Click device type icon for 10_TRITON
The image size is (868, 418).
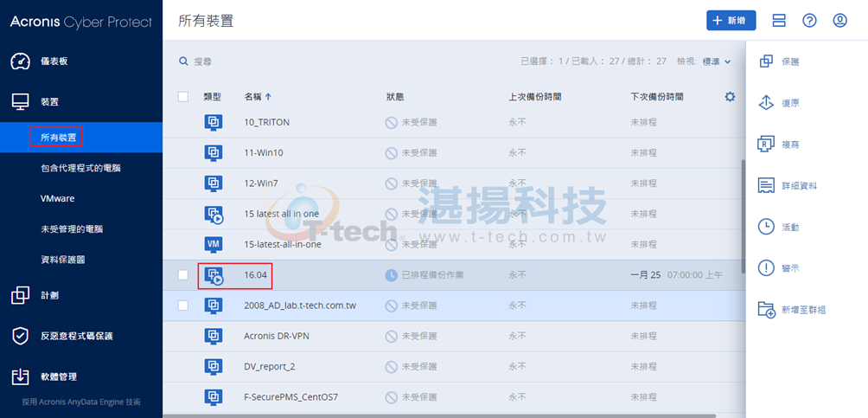214,123
